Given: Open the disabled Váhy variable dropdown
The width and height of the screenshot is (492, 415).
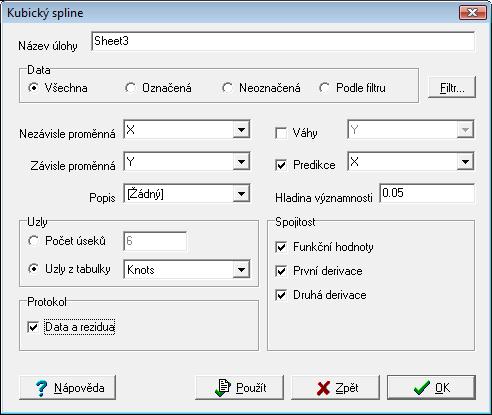Looking at the screenshot, I should [x=465, y=130].
